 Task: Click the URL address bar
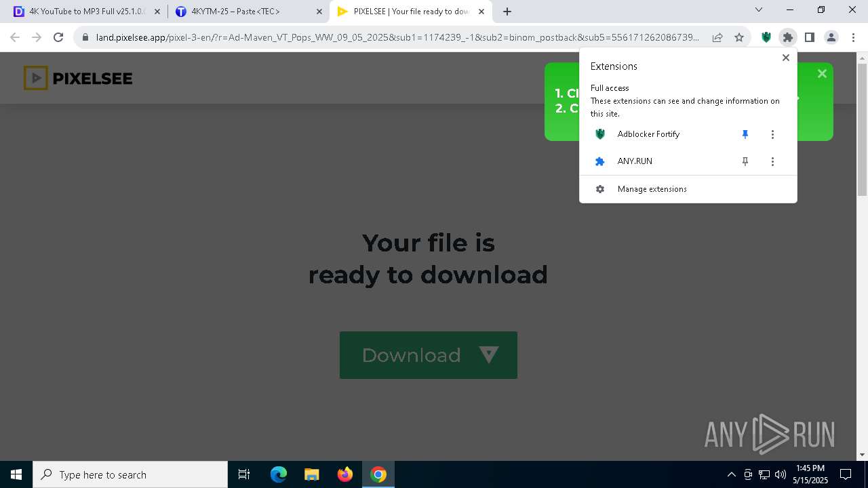pos(397,37)
